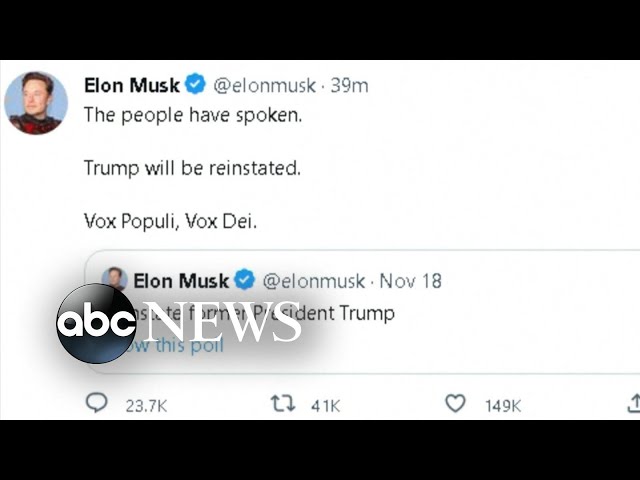The height and width of the screenshot is (480, 640).
Task: Retweet using the retweet arrows icon
Action: pyautogui.click(x=283, y=403)
